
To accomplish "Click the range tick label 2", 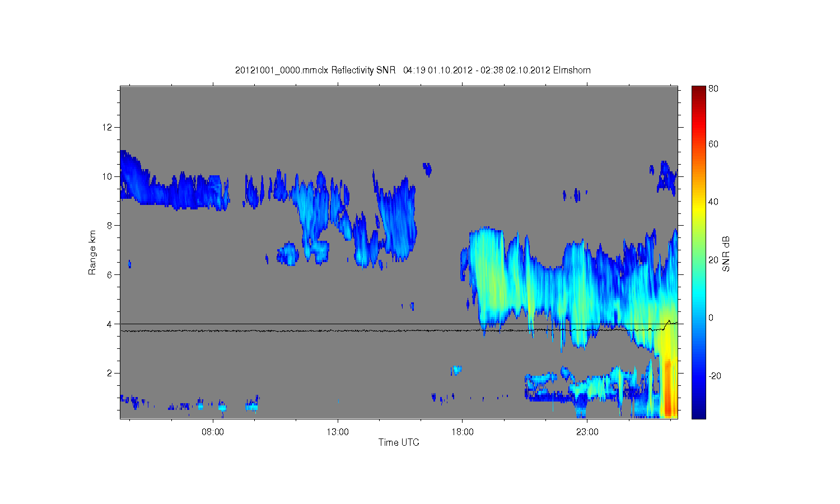I will [110, 374].
